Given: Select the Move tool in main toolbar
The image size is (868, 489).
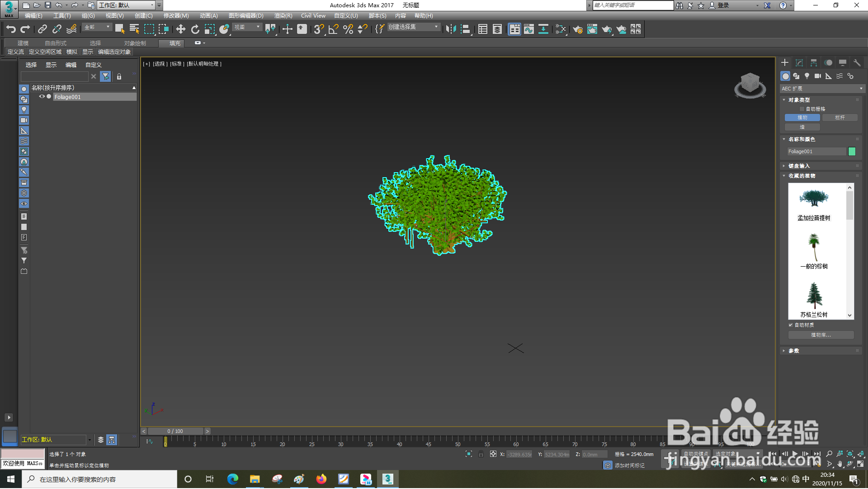Looking at the screenshot, I should (x=180, y=29).
